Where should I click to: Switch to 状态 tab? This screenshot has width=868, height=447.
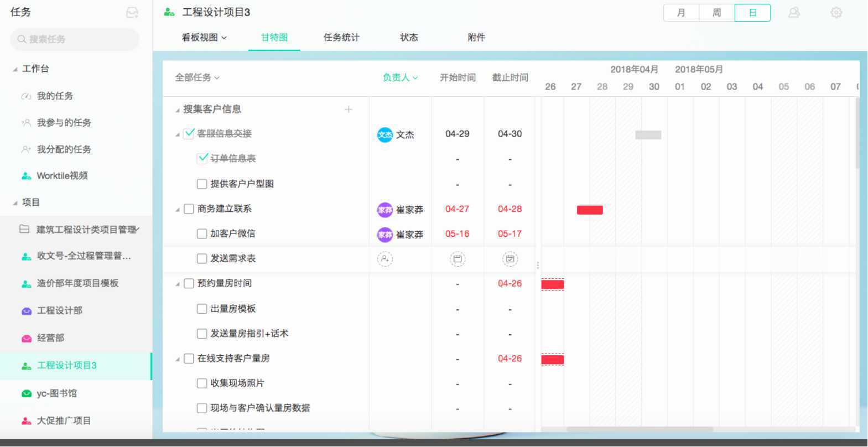point(409,38)
